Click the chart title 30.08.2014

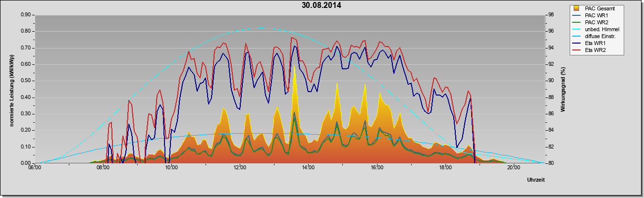[322, 5]
